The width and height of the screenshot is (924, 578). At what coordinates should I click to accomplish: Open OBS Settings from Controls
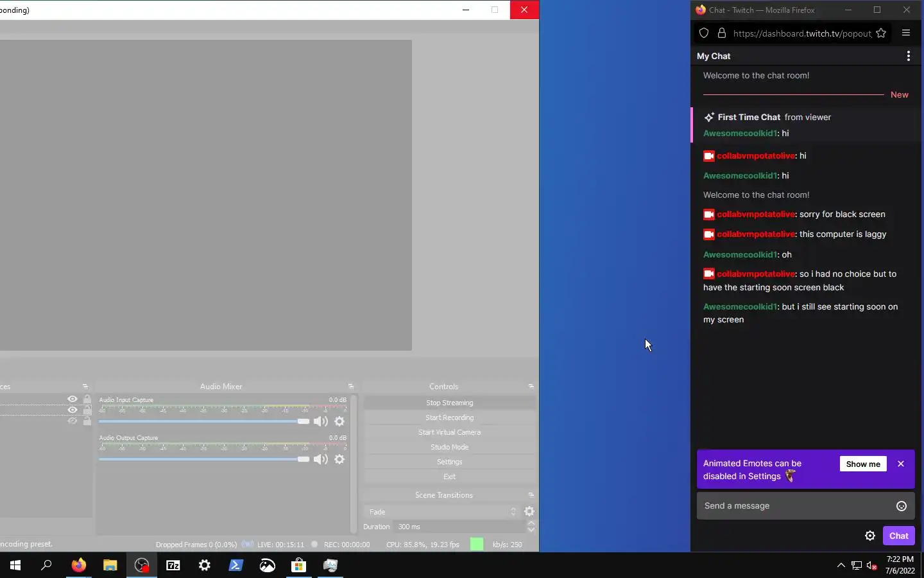tap(450, 462)
